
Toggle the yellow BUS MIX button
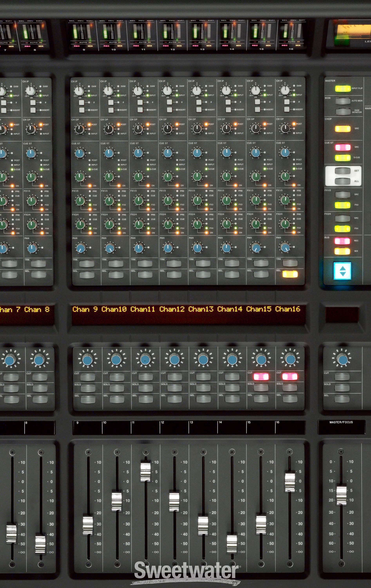[x=342, y=251]
